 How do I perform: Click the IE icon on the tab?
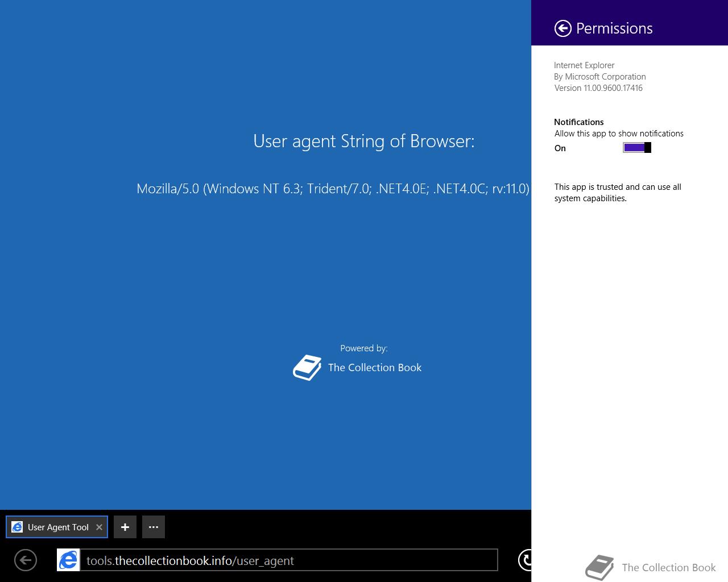point(17,527)
